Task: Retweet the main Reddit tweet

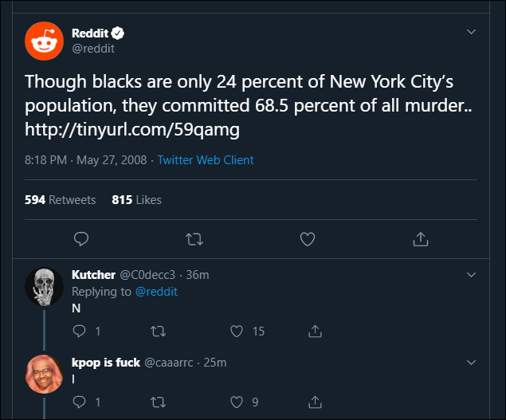Action: (194, 239)
